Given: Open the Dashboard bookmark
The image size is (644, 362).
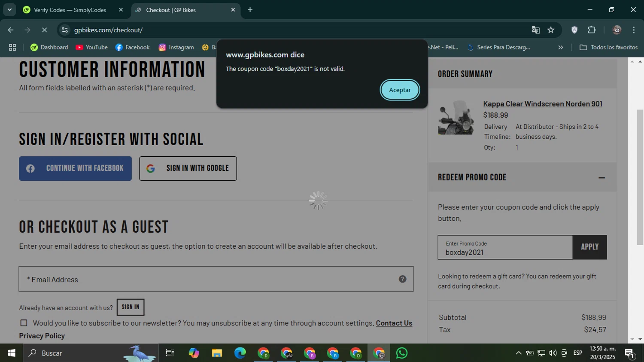Looking at the screenshot, I should [x=49, y=47].
